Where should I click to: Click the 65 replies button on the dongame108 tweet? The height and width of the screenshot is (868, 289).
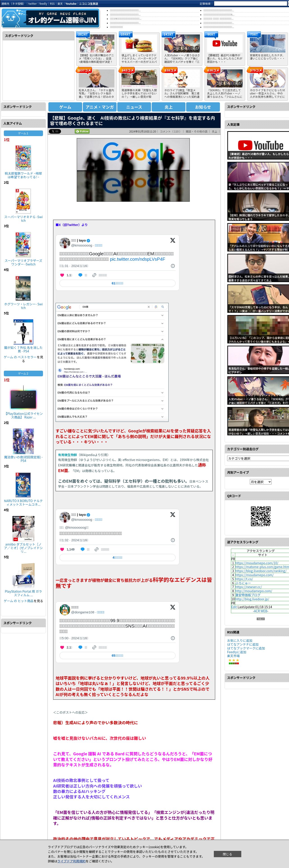117,655
